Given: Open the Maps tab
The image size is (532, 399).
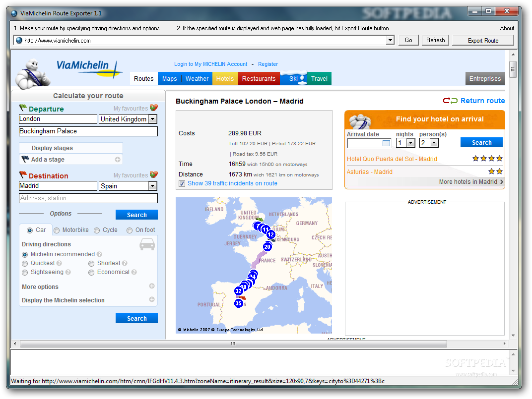Looking at the screenshot, I should pos(169,79).
